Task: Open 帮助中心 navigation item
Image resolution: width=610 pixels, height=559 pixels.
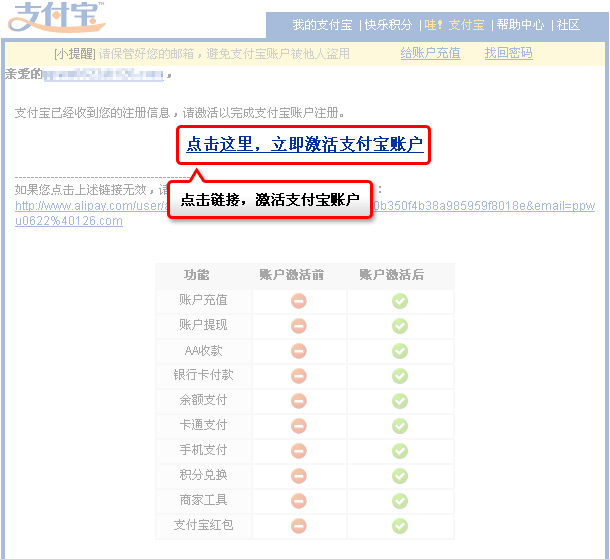Action: [520, 25]
